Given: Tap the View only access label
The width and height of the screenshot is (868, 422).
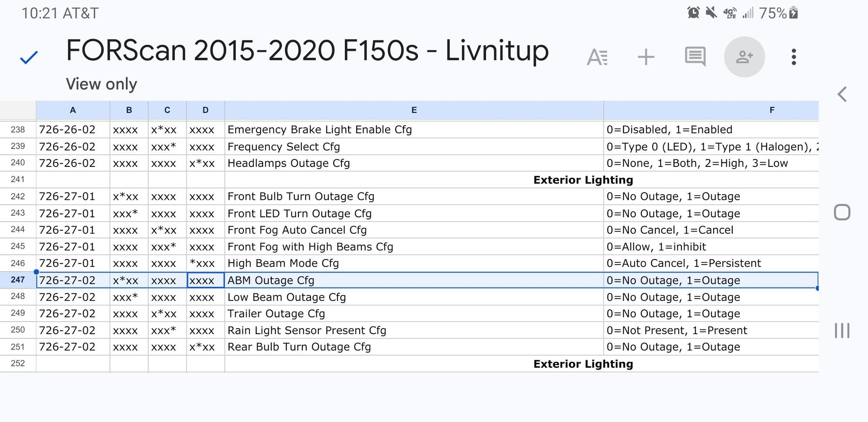Looking at the screenshot, I should point(101,84).
